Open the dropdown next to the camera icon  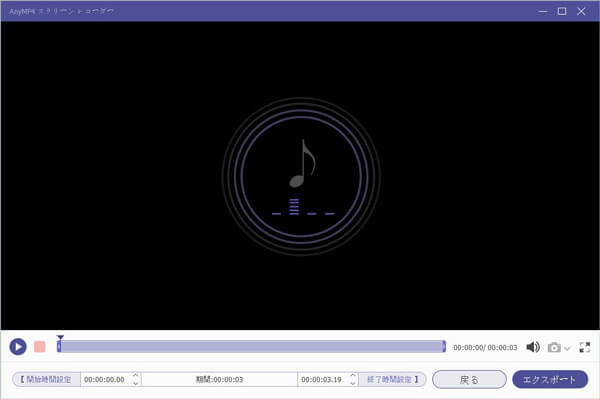pyautogui.click(x=567, y=348)
